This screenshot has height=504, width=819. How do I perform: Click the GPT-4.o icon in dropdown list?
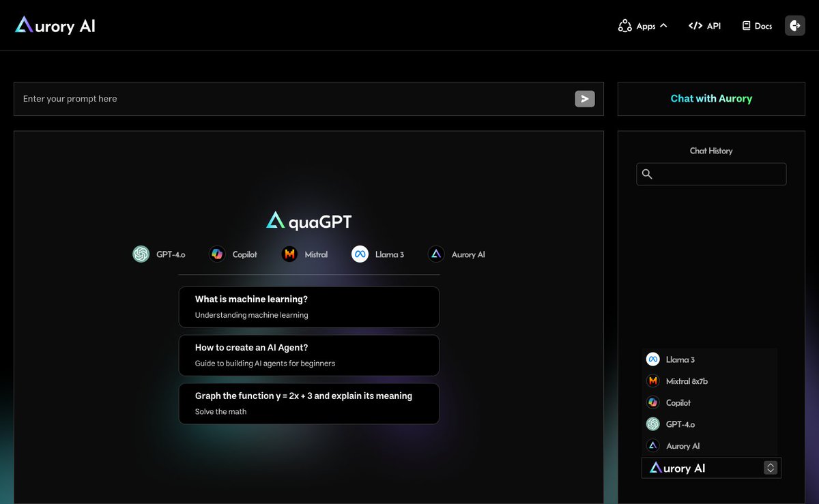652,424
